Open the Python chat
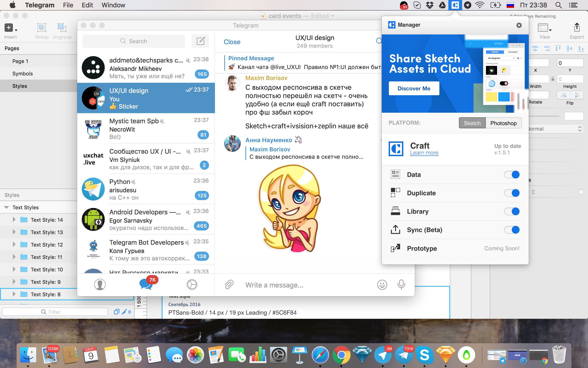This screenshot has height=368, width=588. tap(146, 189)
